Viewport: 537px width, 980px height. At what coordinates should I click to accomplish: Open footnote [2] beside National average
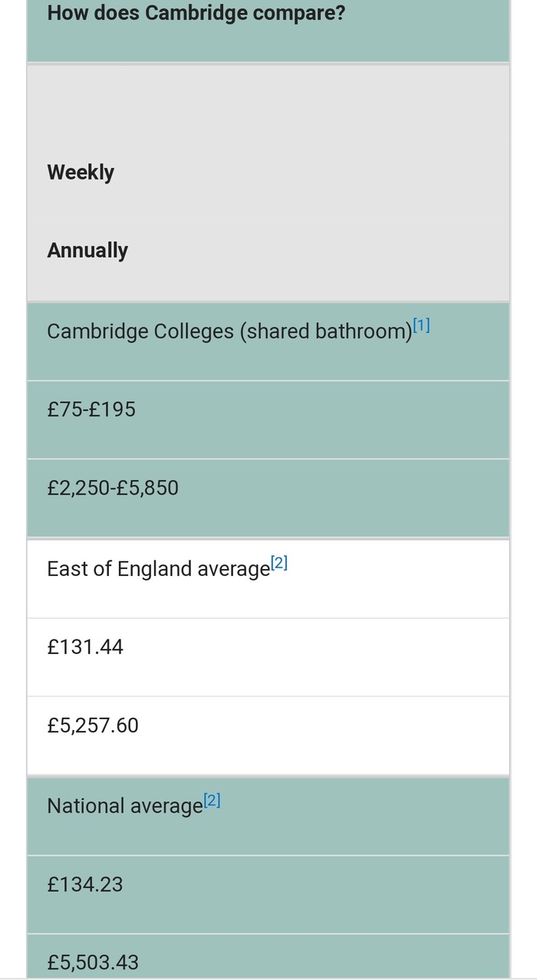coord(212,801)
